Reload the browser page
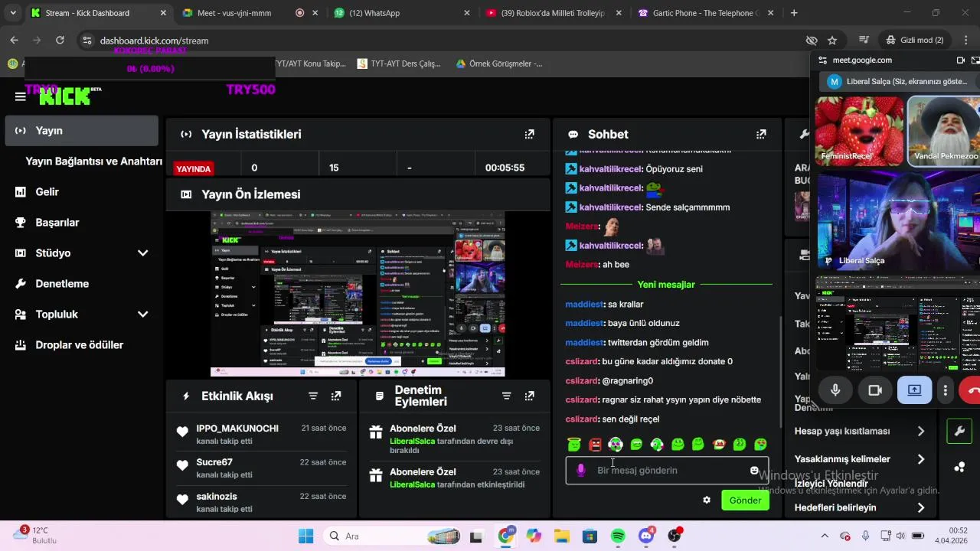This screenshot has width=980, height=551. point(60,40)
